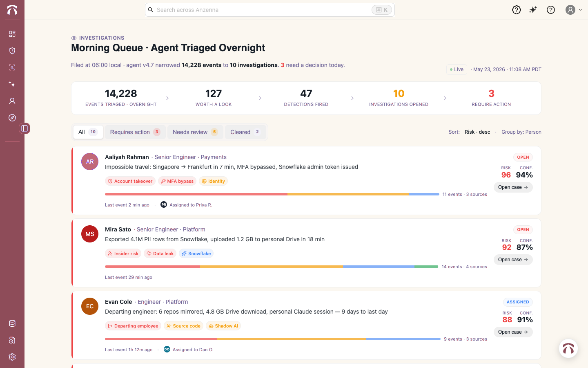Open the settings gear in sidebar
This screenshot has height=368, width=588.
pyautogui.click(x=12, y=357)
